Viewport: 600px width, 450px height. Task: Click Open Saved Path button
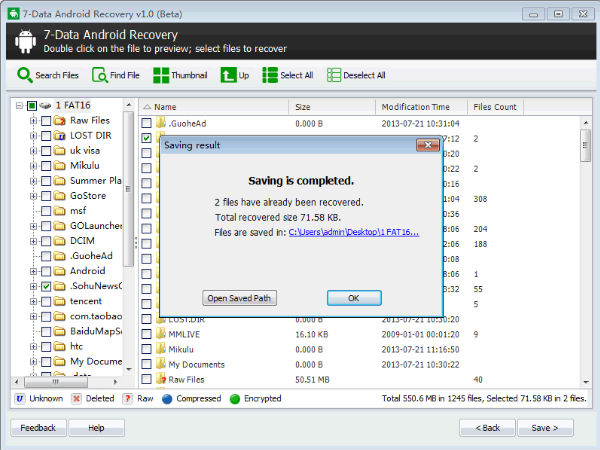pyautogui.click(x=239, y=298)
